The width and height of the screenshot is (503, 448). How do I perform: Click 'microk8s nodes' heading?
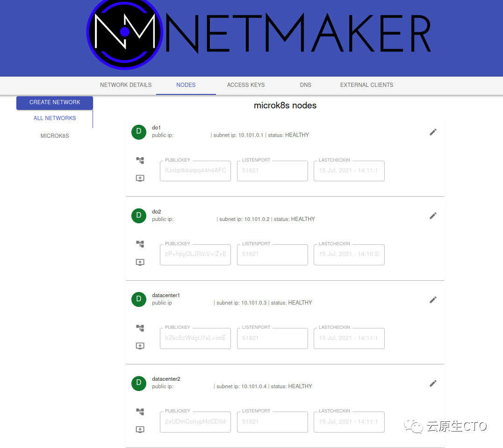tap(285, 106)
